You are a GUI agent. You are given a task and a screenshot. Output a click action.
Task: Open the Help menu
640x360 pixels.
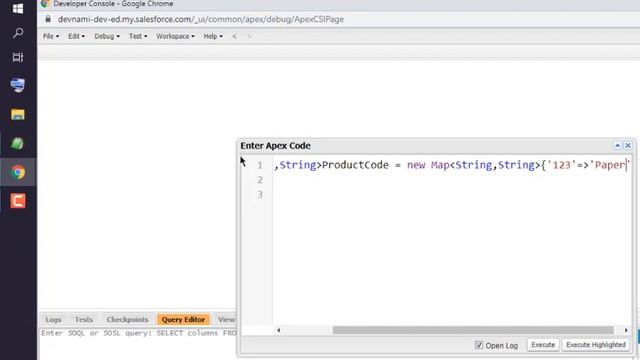click(213, 36)
